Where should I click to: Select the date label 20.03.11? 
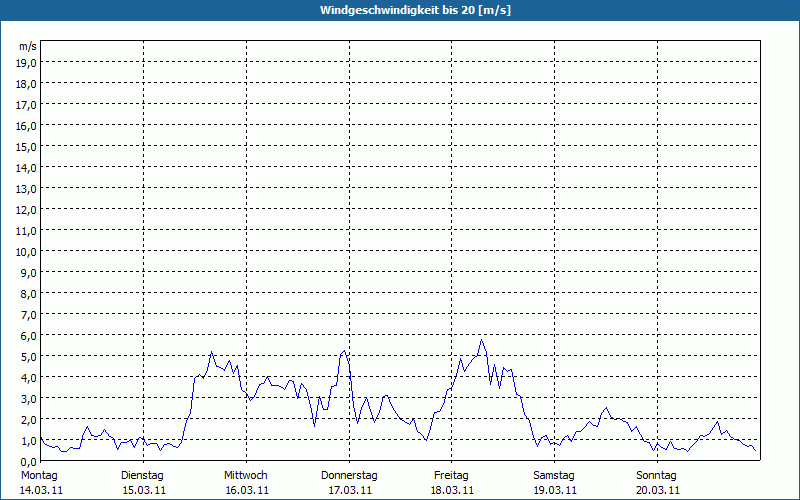658,490
